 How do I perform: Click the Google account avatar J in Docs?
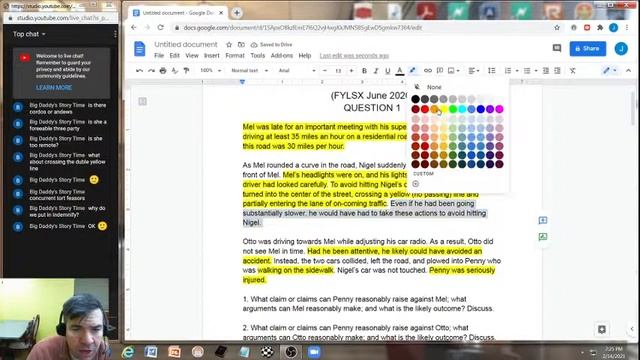pyautogui.click(x=621, y=49)
